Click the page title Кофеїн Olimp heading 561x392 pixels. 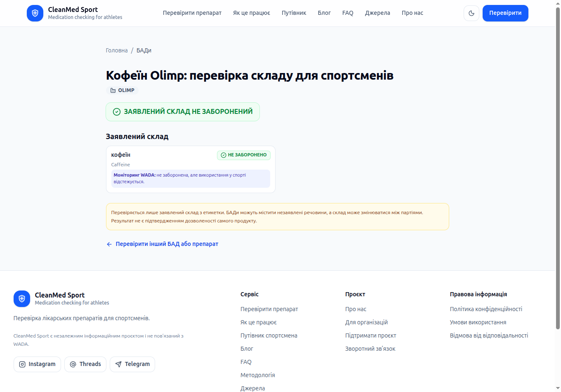coord(250,76)
